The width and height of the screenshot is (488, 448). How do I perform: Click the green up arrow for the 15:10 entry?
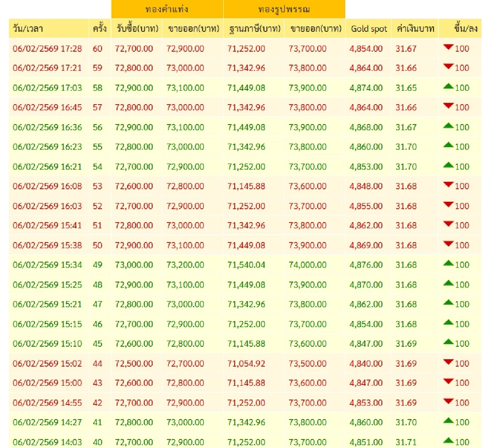click(448, 343)
